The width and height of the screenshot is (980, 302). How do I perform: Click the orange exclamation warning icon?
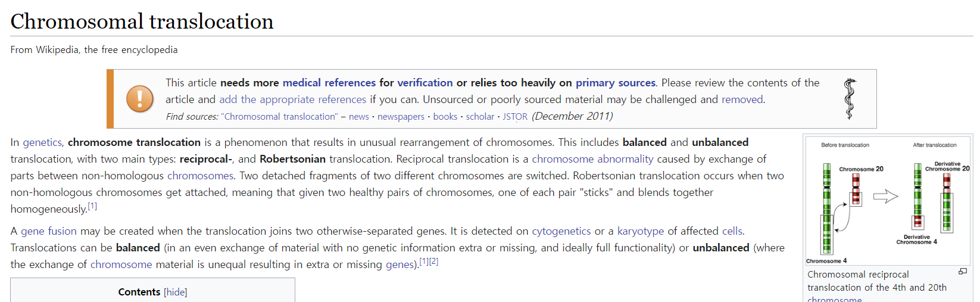click(140, 99)
